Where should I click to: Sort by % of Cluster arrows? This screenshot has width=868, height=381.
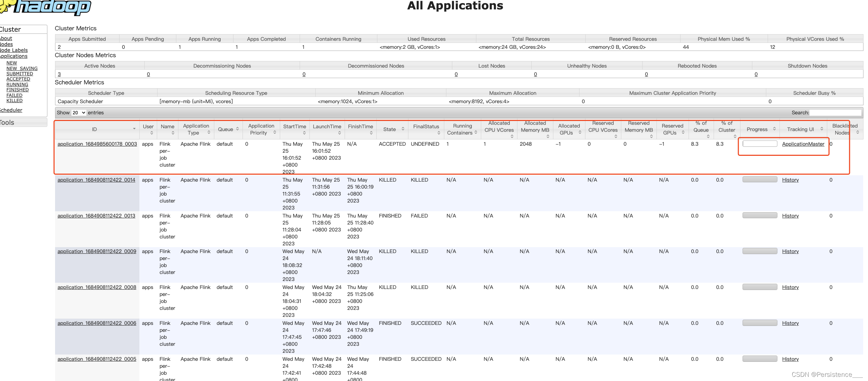[x=735, y=136]
